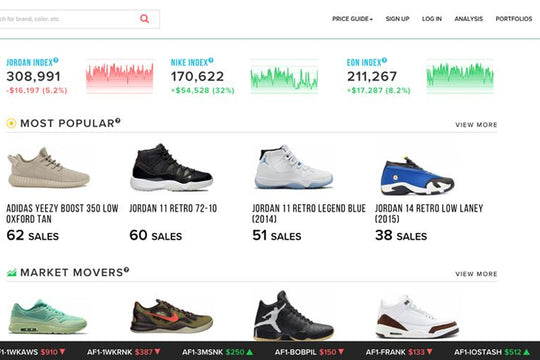This screenshot has width=540, height=360.
Task: Open the Portfolios section
Action: coord(514,19)
